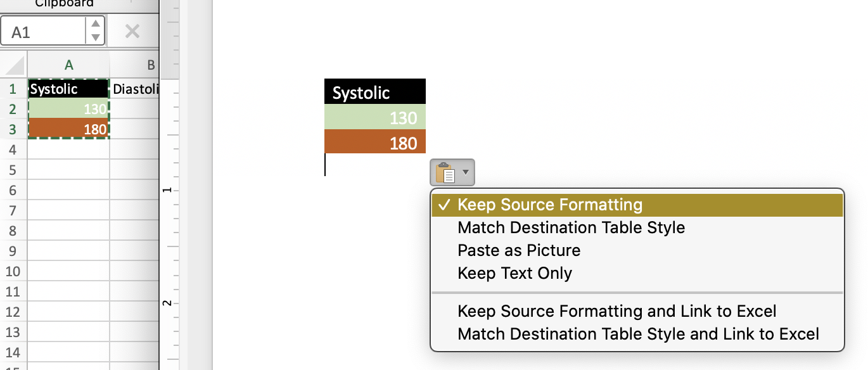The height and width of the screenshot is (370, 868).
Task: Click pasted 180 cell in Word table
Action: (x=375, y=143)
